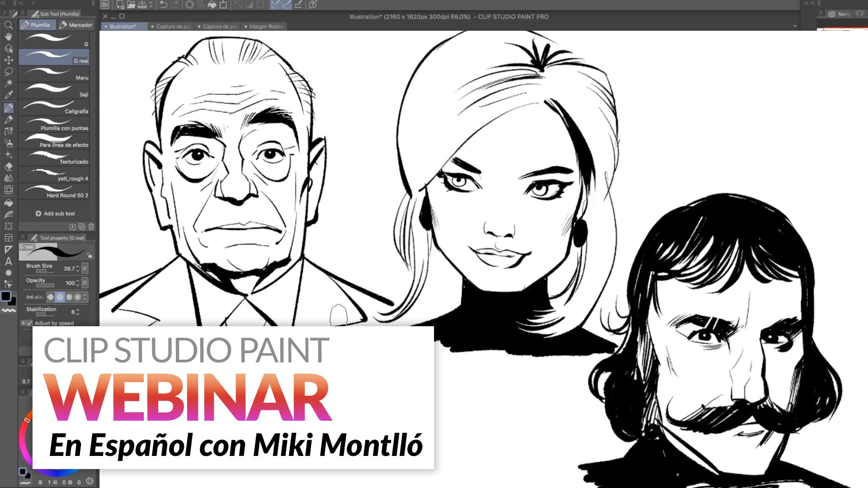Image resolution: width=868 pixels, height=488 pixels.
Task: Click the main drawing color swatch
Action: coord(6,296)
